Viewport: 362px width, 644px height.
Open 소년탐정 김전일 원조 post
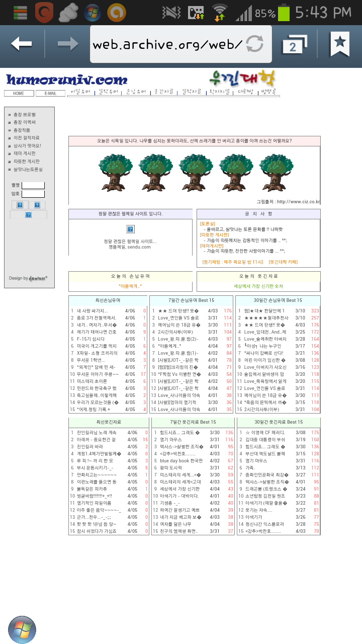264,496
